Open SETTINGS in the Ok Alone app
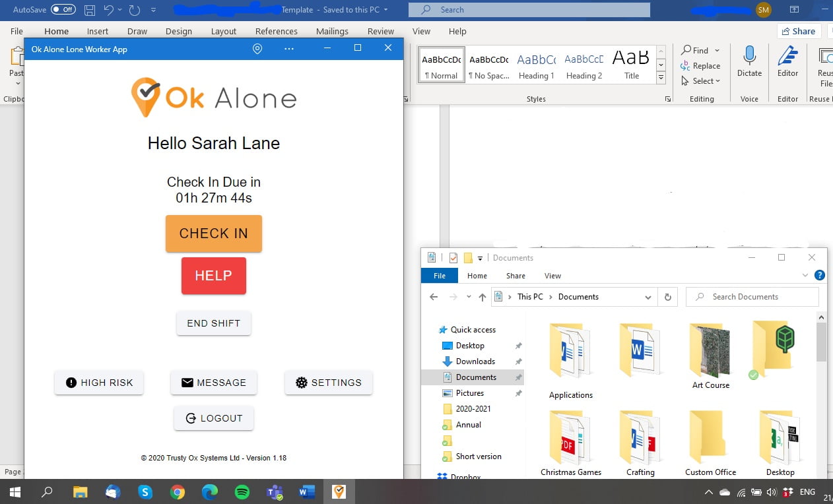The height and width of the screenshot is (504, 833). click(x=329, y=383)
